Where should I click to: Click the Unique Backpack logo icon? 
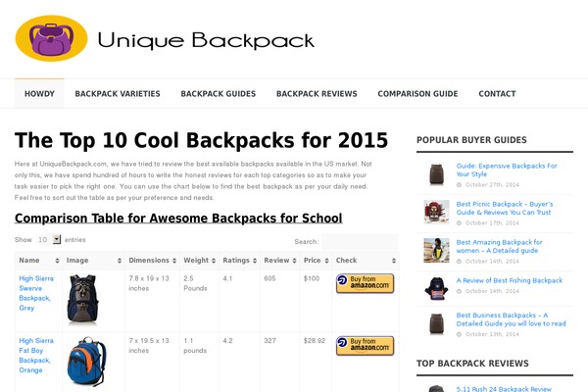tap(51, 38)
